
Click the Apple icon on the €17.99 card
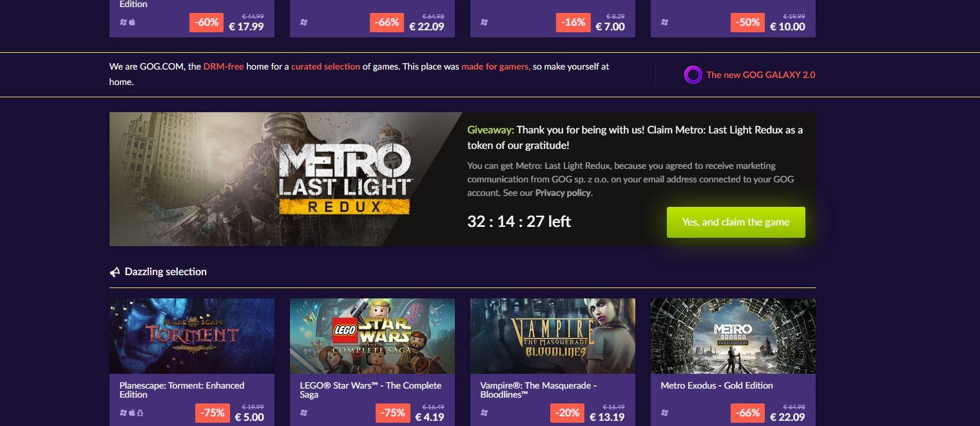tap(132, 22)
